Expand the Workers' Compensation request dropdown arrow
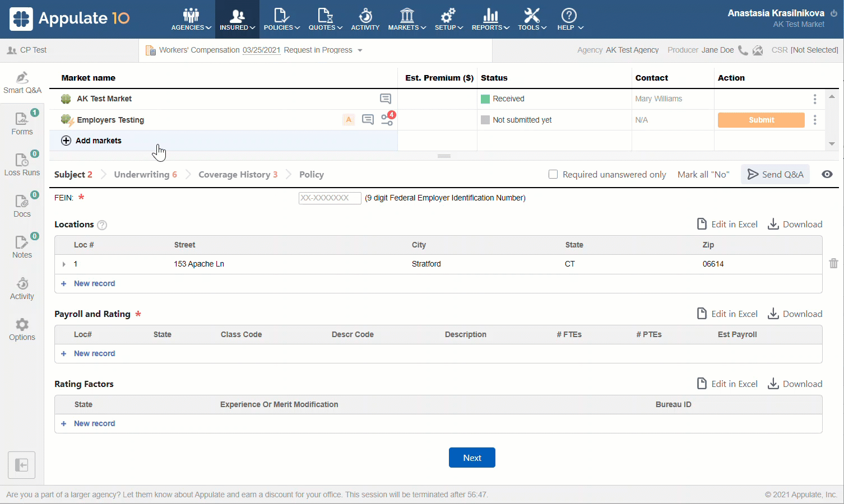844x504 pixels. coord(360,50)
